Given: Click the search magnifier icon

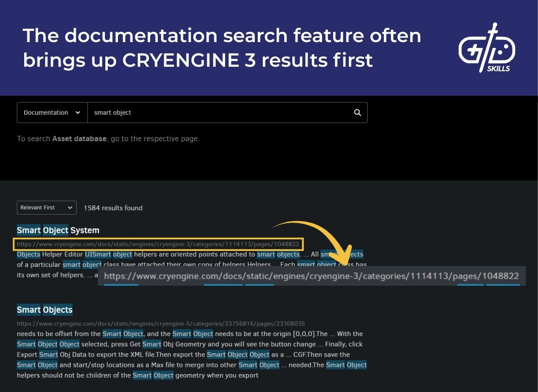Looking at the screenshot, I should [x=357, y=112].
